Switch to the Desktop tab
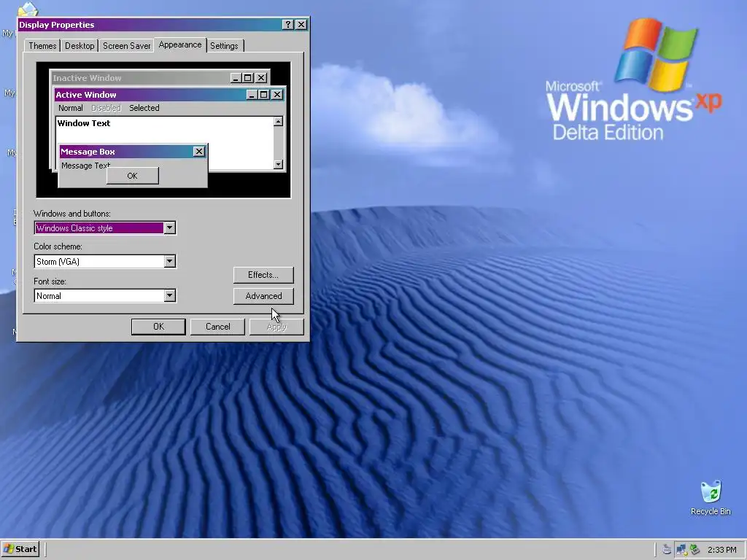 click(x=80, y=46)
